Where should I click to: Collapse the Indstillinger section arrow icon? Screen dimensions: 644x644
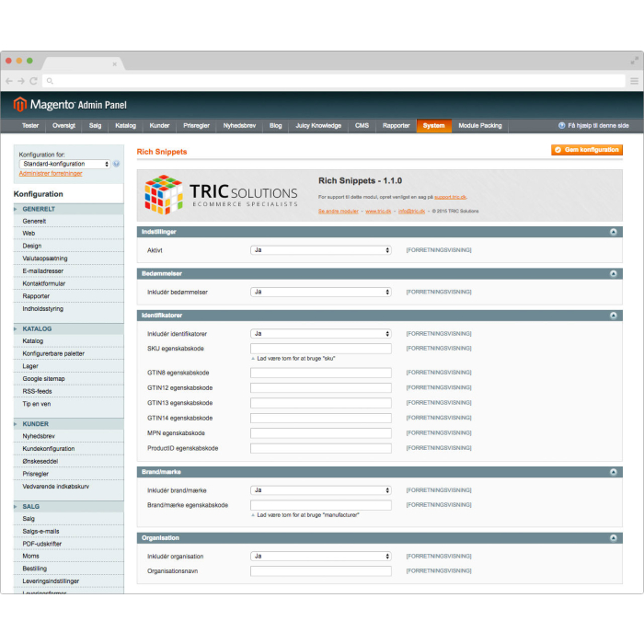pos(614,232)
